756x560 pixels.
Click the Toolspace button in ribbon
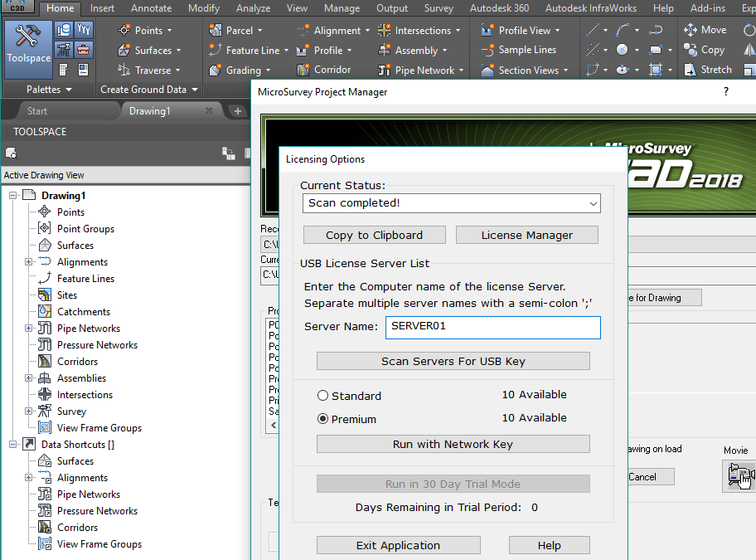pos(28,47)
